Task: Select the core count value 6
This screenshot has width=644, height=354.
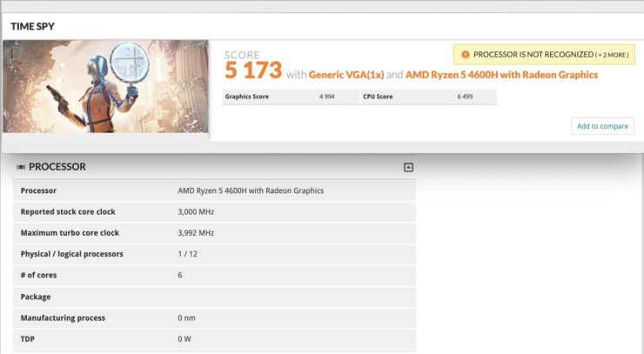Action: pos(180,275)
